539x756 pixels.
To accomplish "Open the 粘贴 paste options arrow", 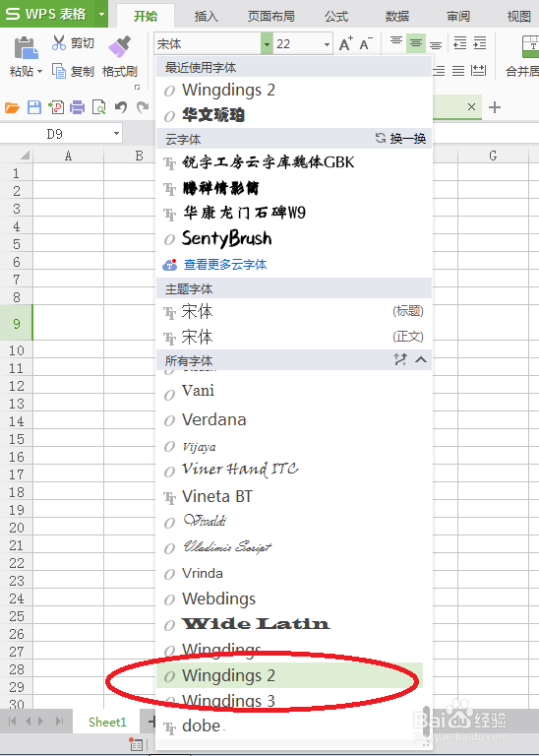I will [39, 71].
